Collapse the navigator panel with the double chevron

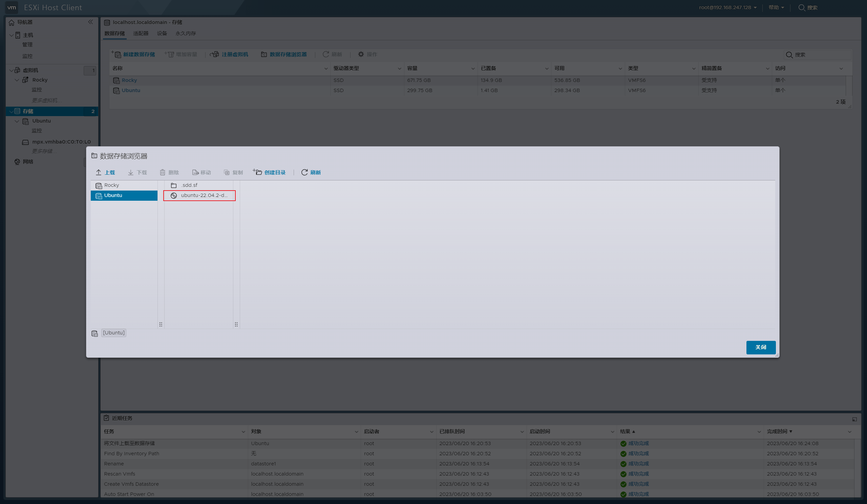90,22
